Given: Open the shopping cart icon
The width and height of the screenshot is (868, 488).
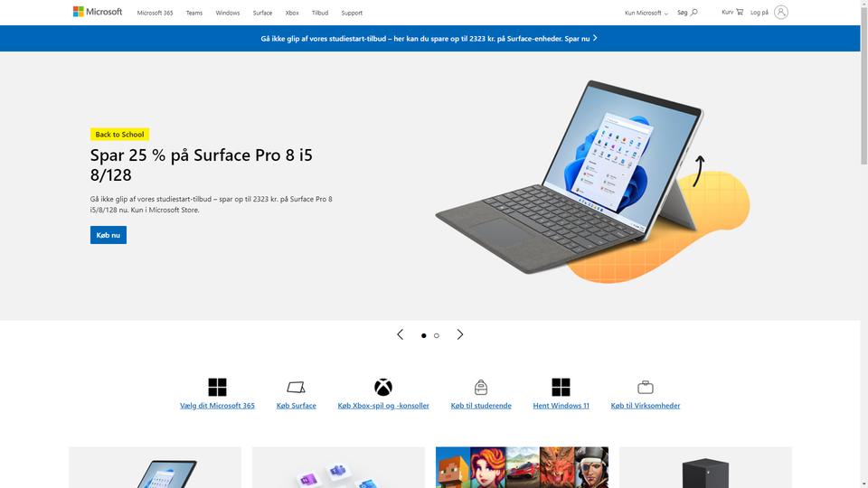Looking at the screenshot, I should [x=740, y=12].
